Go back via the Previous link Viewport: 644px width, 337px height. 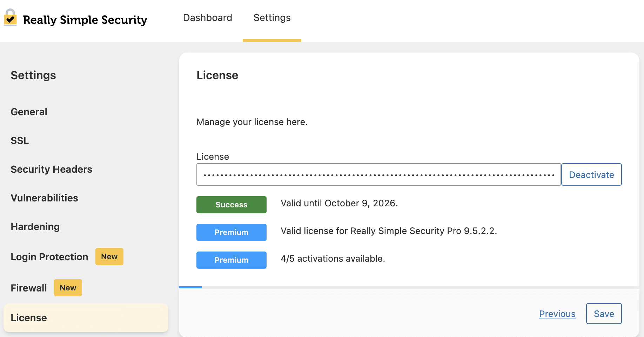[x=557, y=314]
